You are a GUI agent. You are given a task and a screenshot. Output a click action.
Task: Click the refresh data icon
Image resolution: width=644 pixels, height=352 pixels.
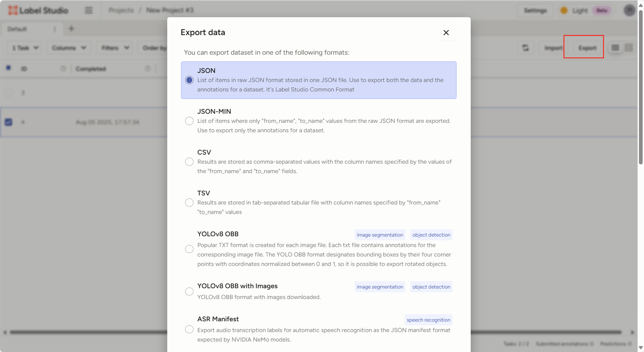(x=526, y=48)
